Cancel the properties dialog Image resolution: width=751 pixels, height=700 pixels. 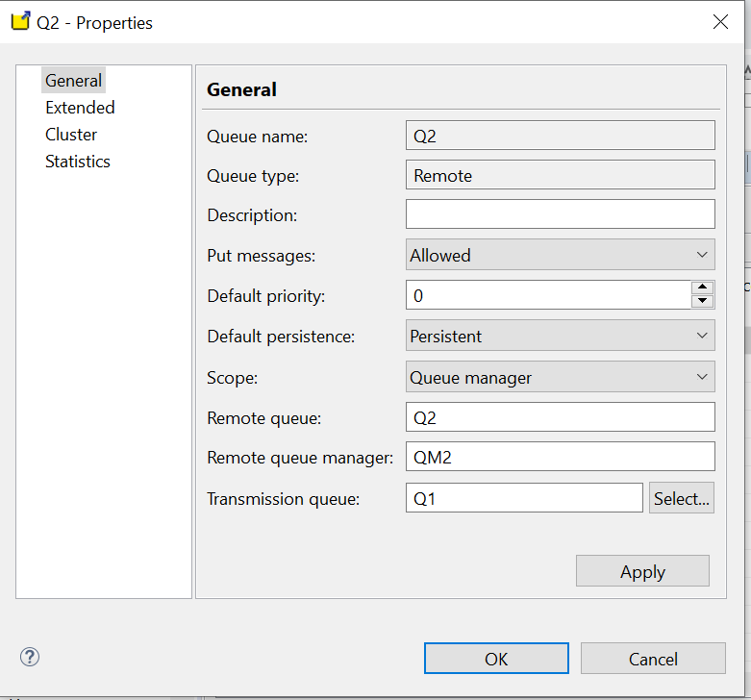(653, 659)
